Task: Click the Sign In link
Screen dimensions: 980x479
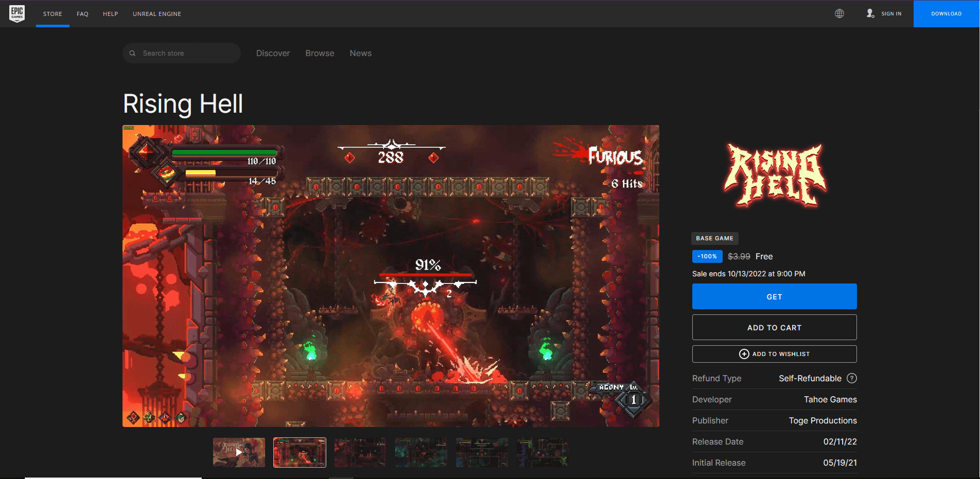Action: click(x=891, y=14)
